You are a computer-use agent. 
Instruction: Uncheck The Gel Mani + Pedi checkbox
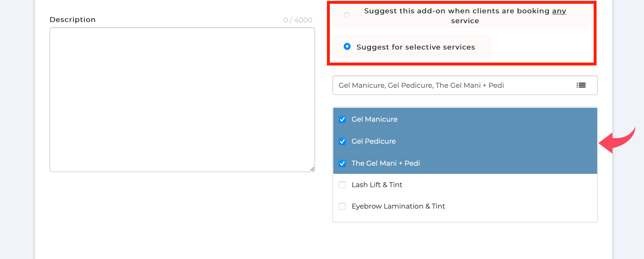[x=342, y=163]
